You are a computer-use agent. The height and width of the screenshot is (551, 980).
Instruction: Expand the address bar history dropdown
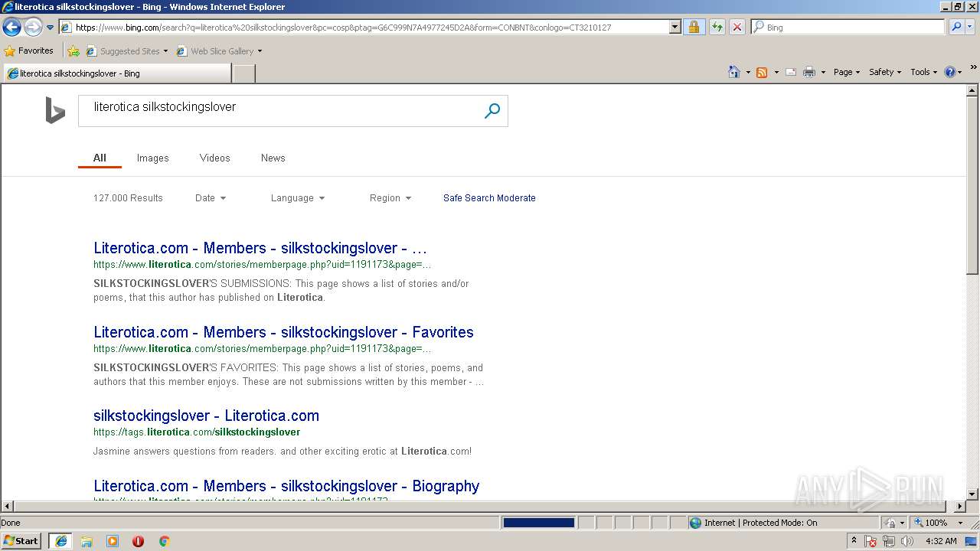pos(675,27)
